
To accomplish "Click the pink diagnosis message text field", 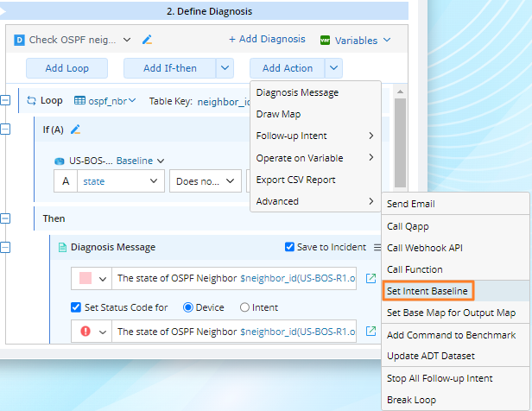I will [x=234, y=278].
